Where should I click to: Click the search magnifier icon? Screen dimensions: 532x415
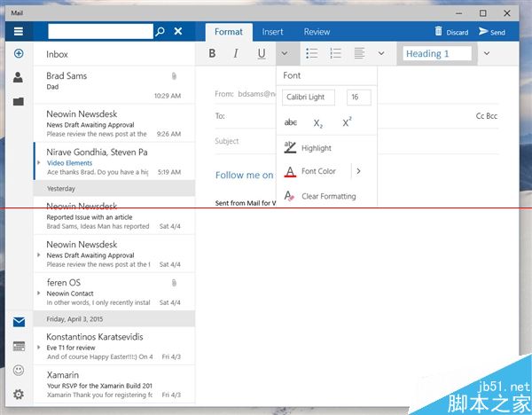[160, 32]
